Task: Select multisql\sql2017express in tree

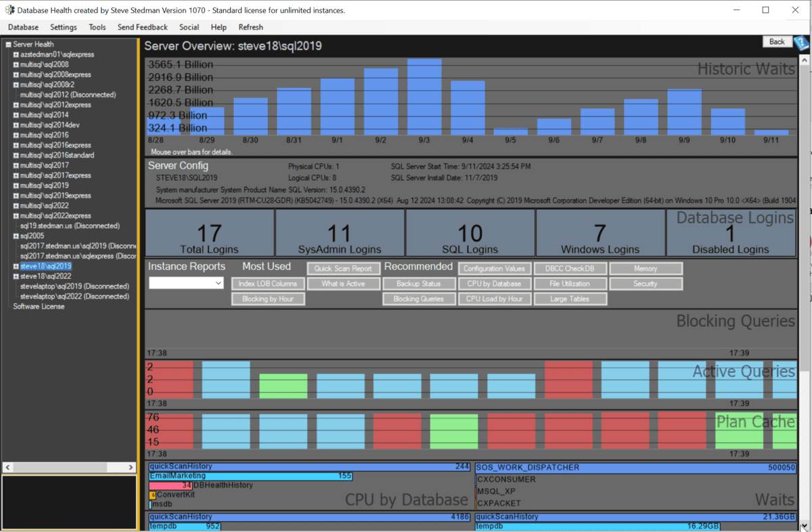Action: [55, 175]
